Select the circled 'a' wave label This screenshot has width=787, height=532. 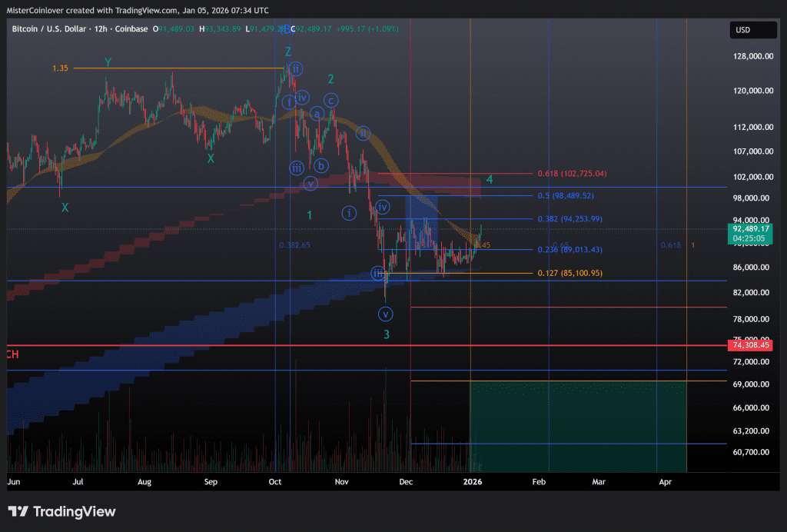coord(316,115)
